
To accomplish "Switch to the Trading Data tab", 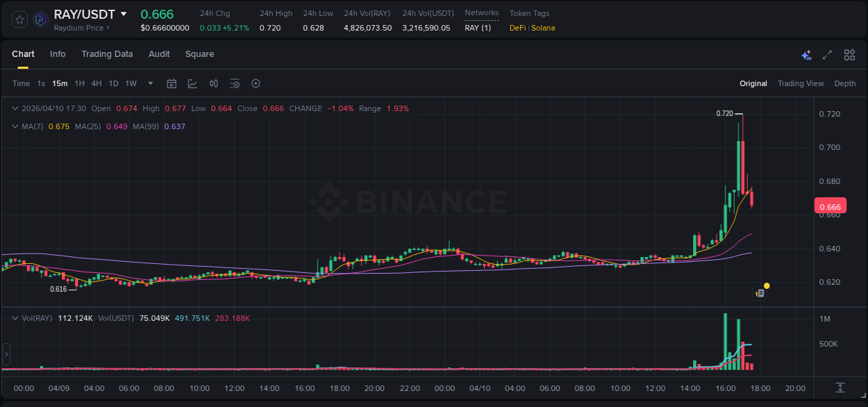I will pos(107,54).
